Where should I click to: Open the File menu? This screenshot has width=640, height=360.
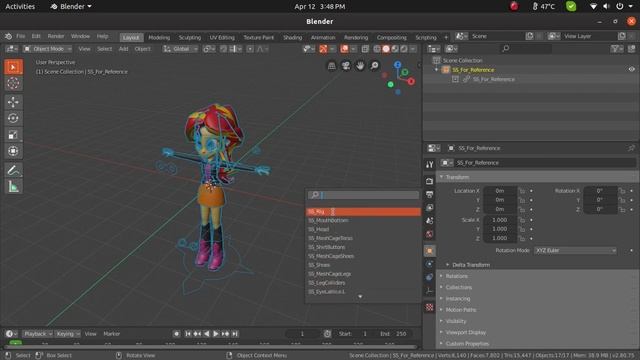20,36
